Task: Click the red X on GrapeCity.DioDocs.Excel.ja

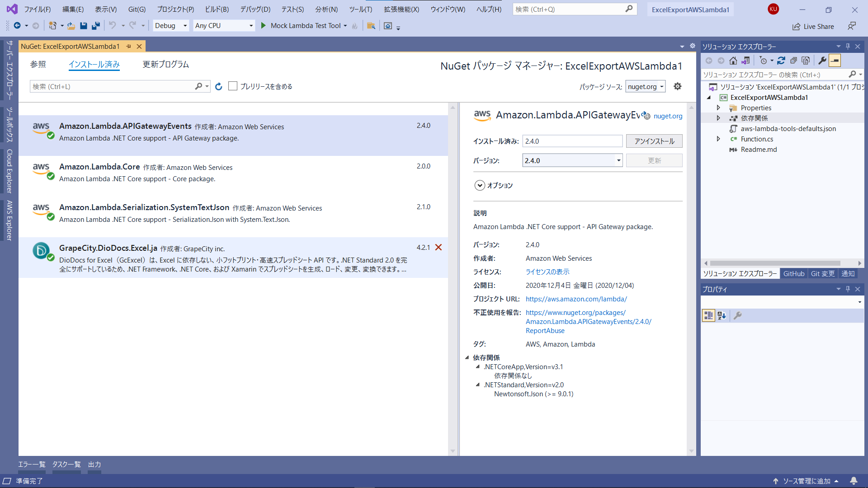Action: click(439, 247)
